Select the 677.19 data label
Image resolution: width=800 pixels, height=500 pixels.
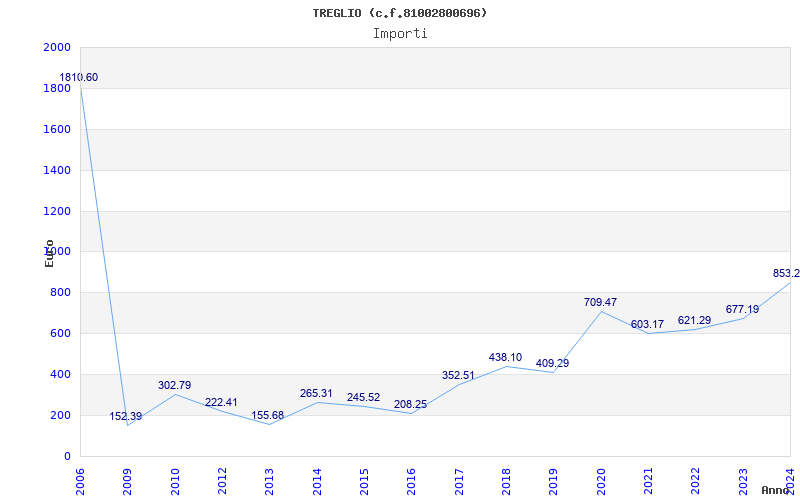click(x=742, y=309)
